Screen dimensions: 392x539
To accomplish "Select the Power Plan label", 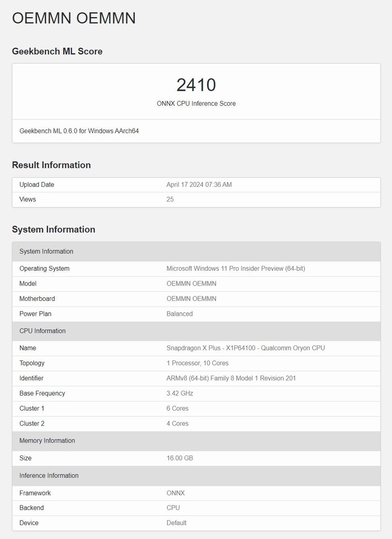I will (35, 314).
